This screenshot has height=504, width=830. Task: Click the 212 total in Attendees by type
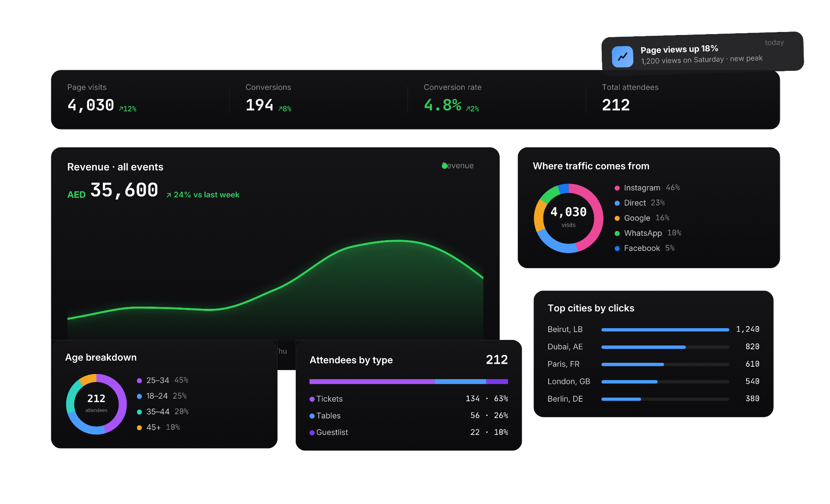(497, 360)
